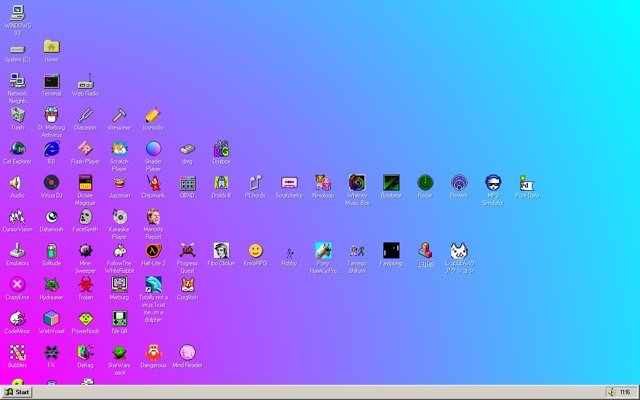
Task: Launch MP3 Simulator
Action: 493,183
